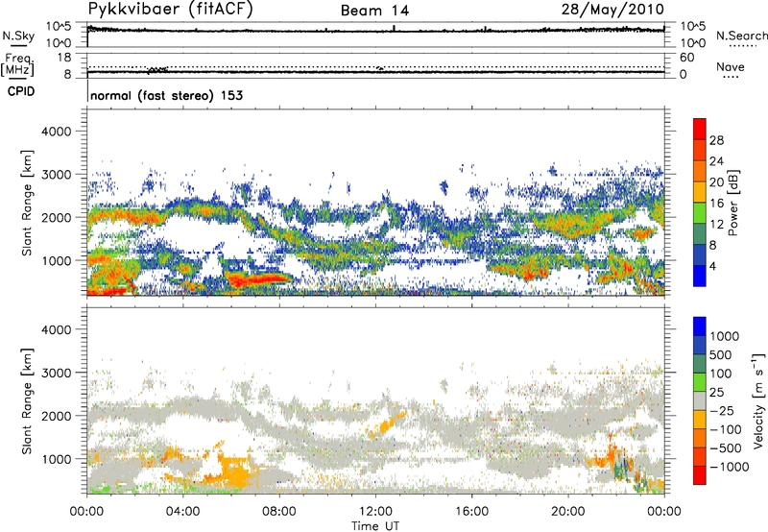768x532 pixels.
Task: Click the blue top of the Velocity color bar
Action: pyautogui.click(x=700, y=326)
